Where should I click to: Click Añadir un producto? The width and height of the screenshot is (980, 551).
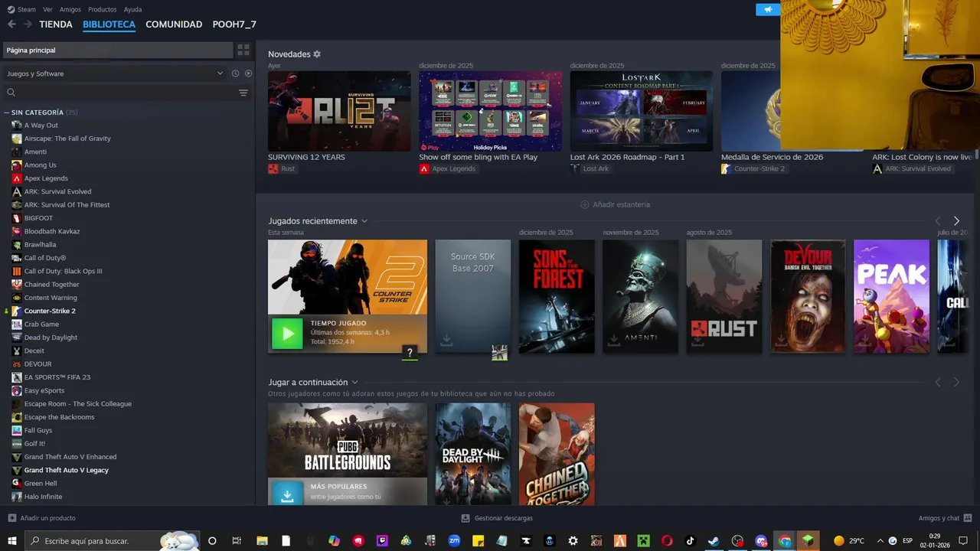tap(41, 518)
